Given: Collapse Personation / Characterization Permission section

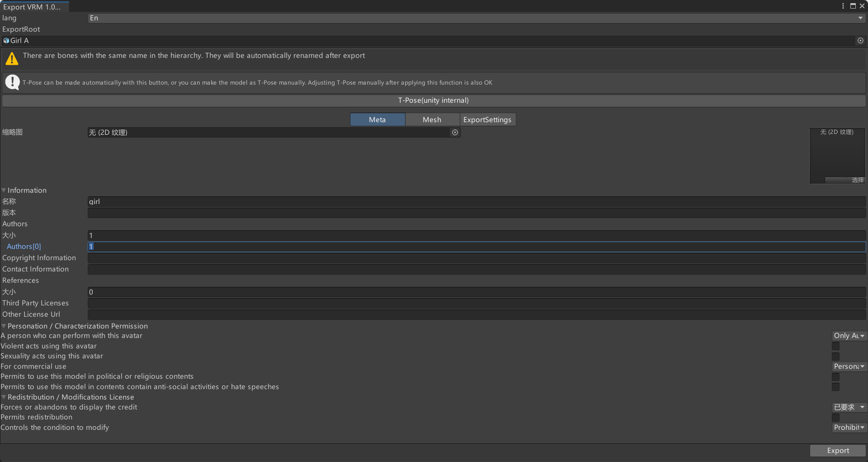Looking at the screenshot, I should [4, 326].
